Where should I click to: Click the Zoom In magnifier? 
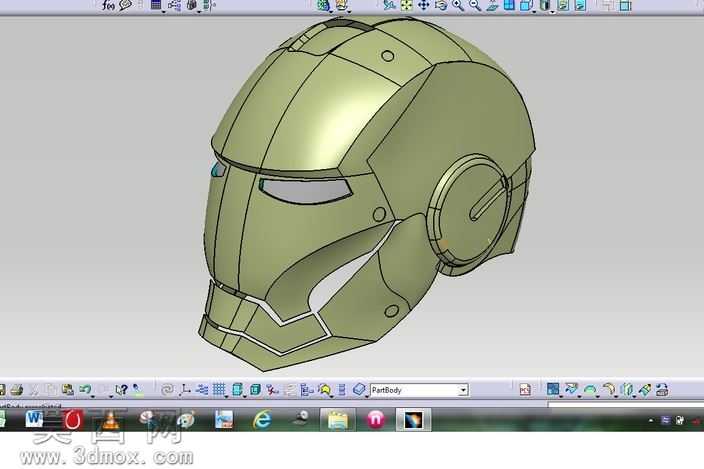click(x=458, y=5)
